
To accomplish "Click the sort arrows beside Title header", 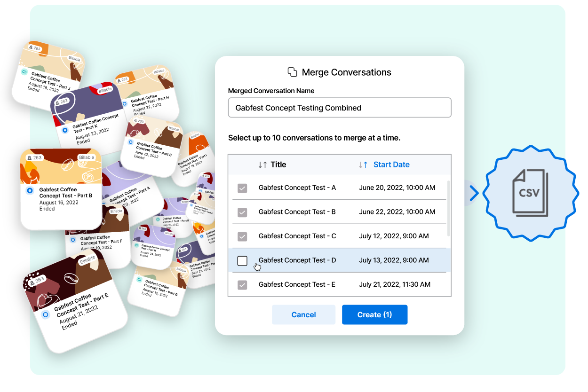I will click(x=262, y=165).
